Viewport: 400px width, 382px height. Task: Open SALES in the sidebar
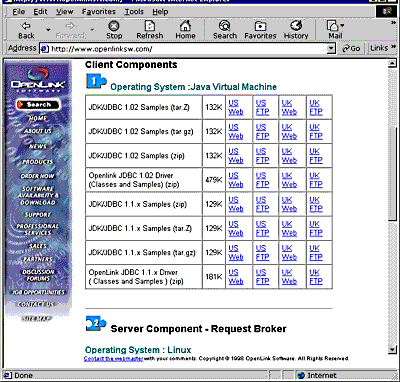tap(38, 246)
